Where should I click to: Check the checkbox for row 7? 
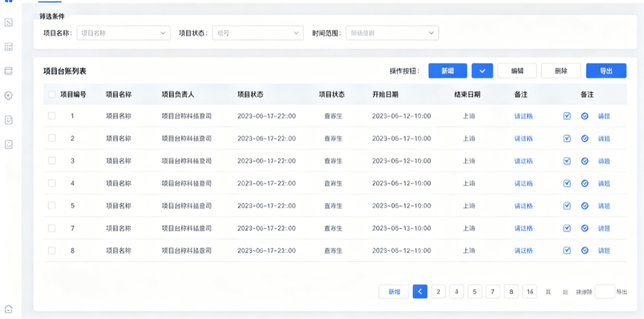[x=52, y=228]
